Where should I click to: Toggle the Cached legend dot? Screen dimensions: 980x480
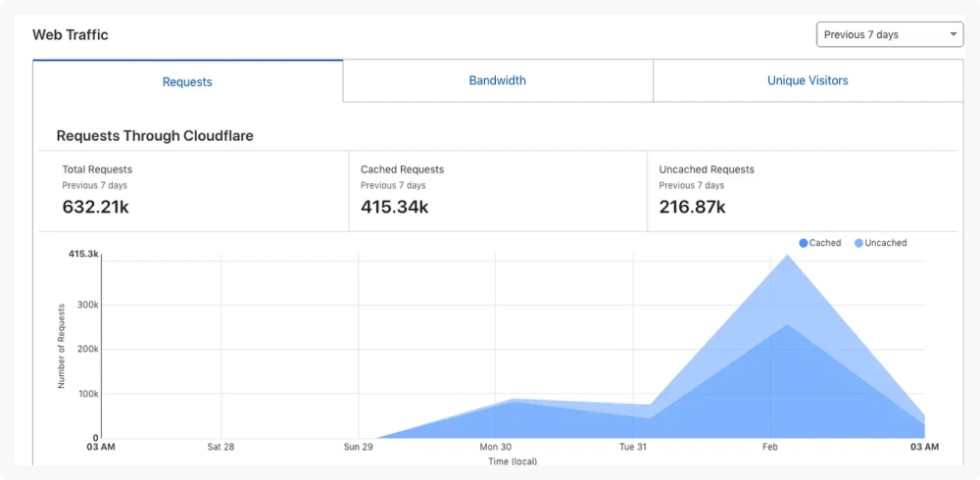pyautogui.click(x=804, y=243)
